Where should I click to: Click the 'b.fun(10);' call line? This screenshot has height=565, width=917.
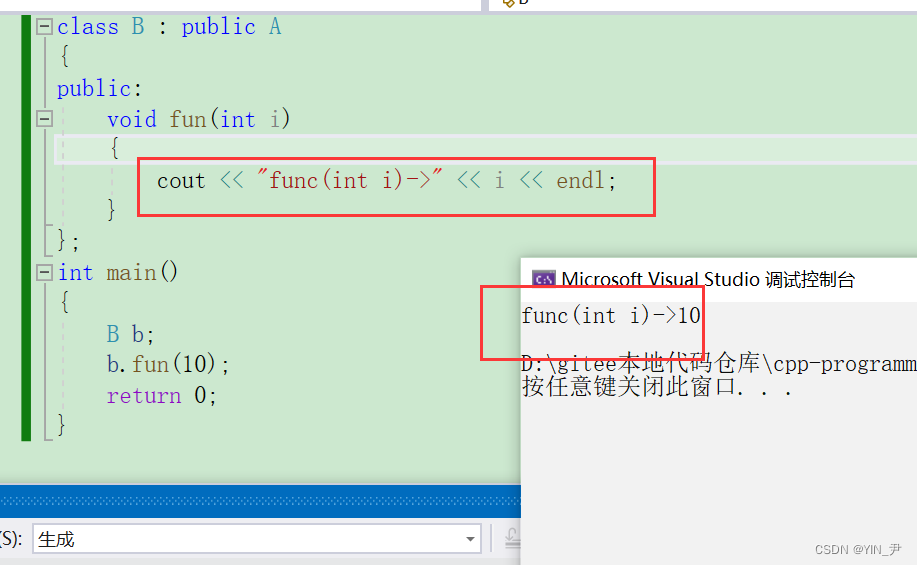click(x=168, y=364)
